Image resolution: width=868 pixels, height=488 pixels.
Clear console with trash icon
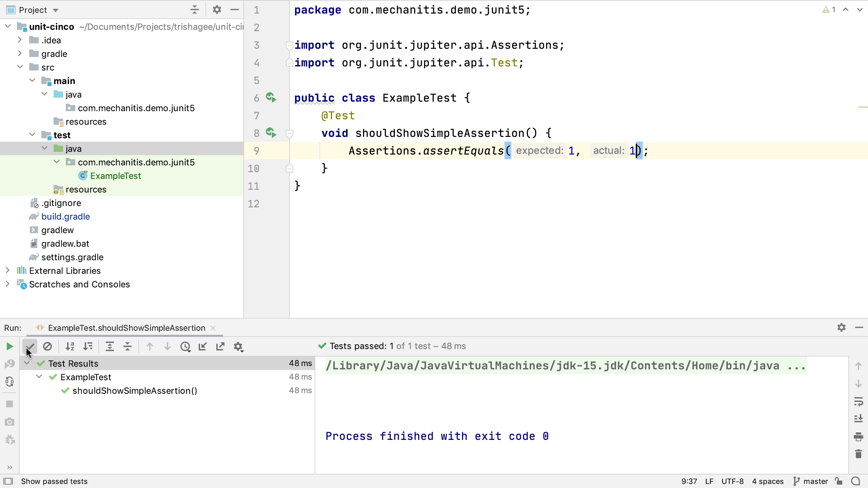coord(859,454)
